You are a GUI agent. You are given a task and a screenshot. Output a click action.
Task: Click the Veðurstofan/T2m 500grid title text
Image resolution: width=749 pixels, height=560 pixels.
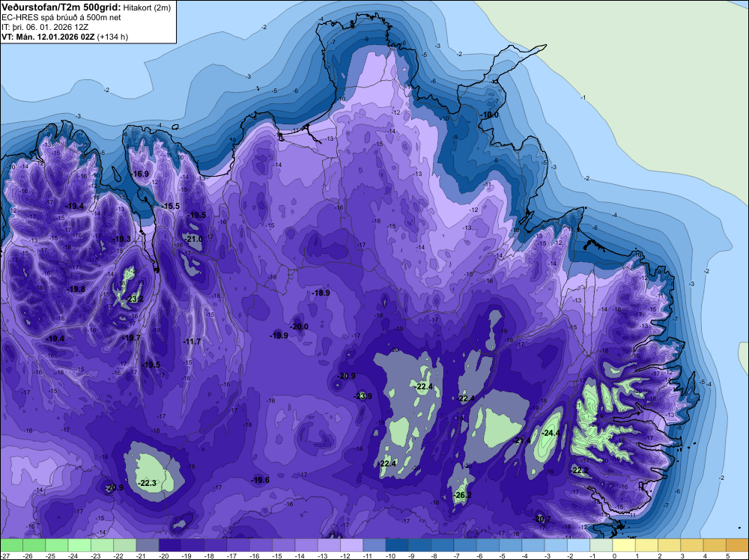(61, 7)
